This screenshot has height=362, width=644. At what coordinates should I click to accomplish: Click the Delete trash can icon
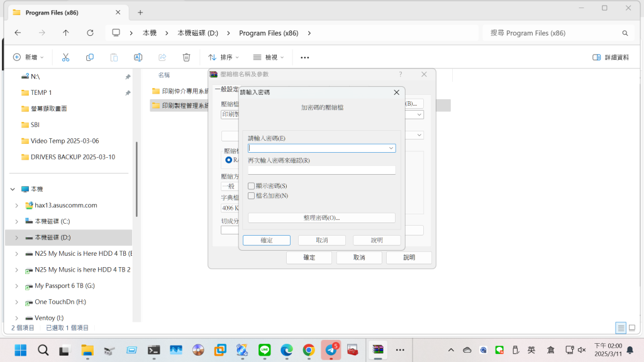coord(186,57)
